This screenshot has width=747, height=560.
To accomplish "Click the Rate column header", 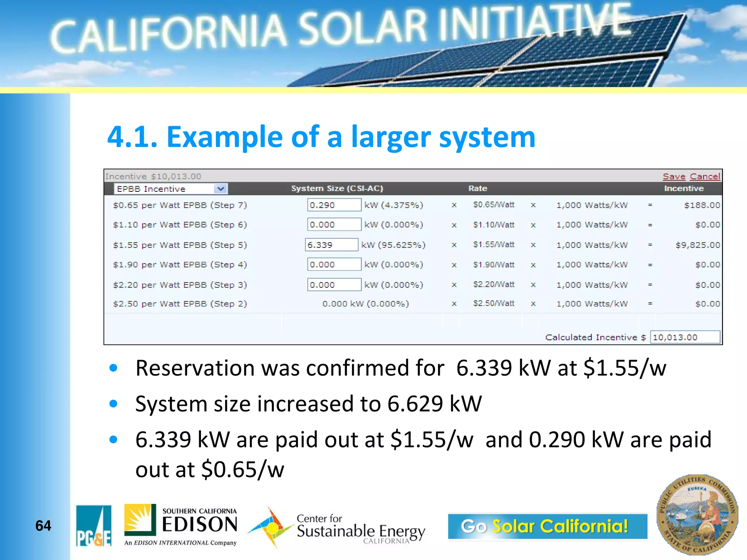I will [477, 188].
